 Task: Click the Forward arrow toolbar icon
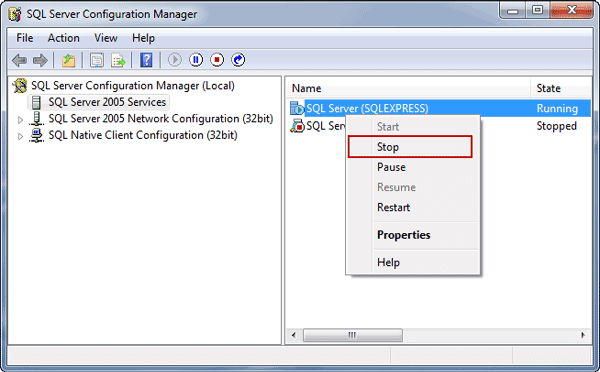[x=40, y=60]
